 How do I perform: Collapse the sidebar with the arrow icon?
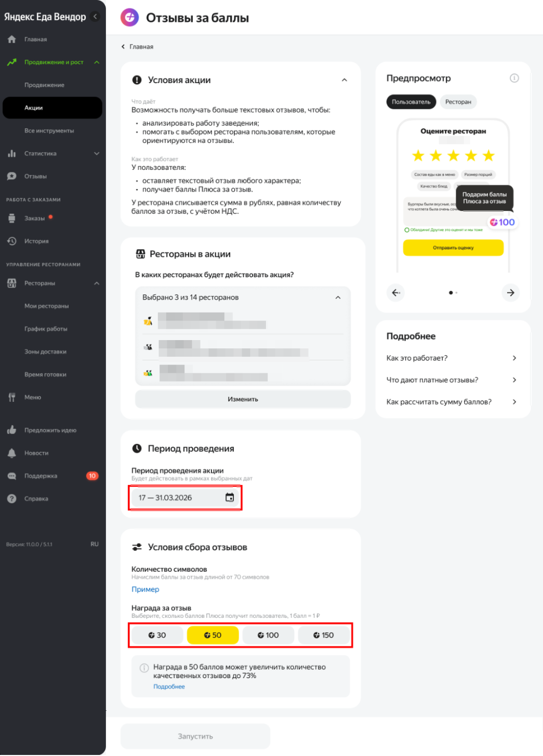click(95, 17)
